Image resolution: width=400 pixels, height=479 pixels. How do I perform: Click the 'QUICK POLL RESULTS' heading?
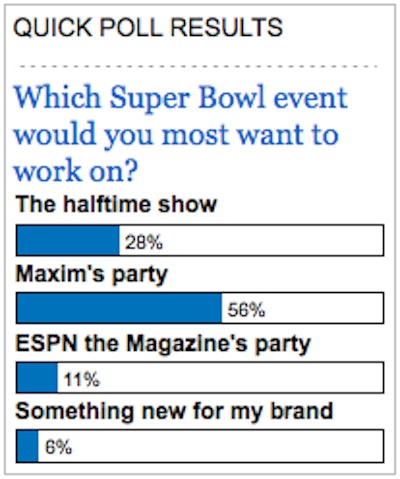148,27
